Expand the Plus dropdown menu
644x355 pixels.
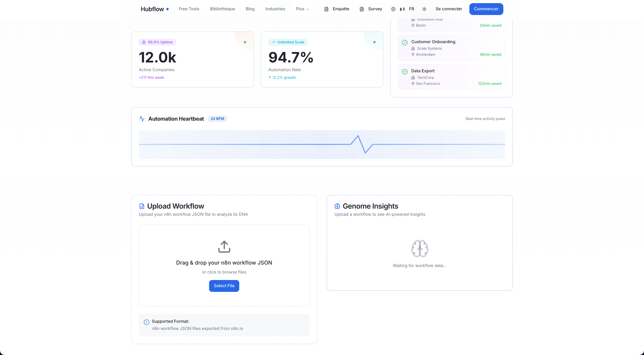pos(302,9)
